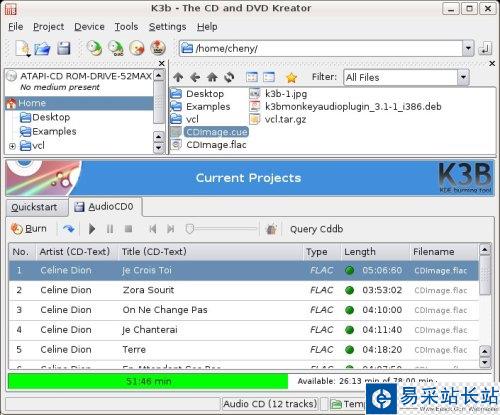
Task: Open the Device menu
Action: pyautogui.click(x=89, y=27)
